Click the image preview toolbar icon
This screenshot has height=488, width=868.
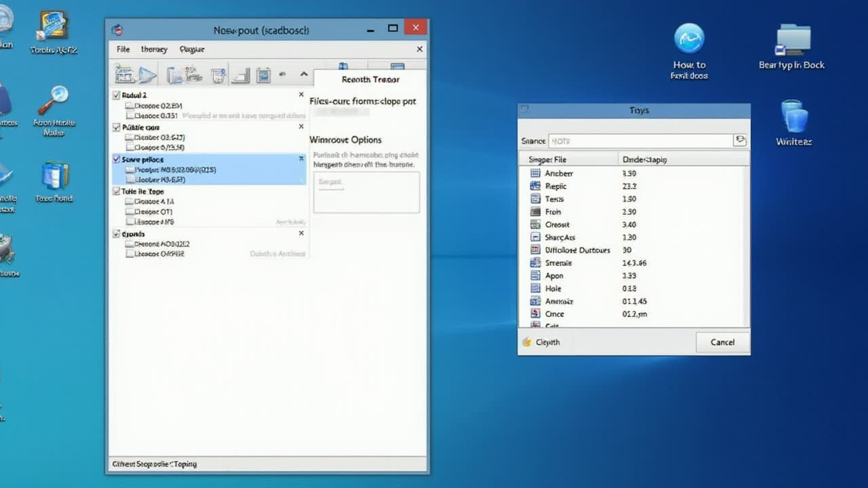264,75
